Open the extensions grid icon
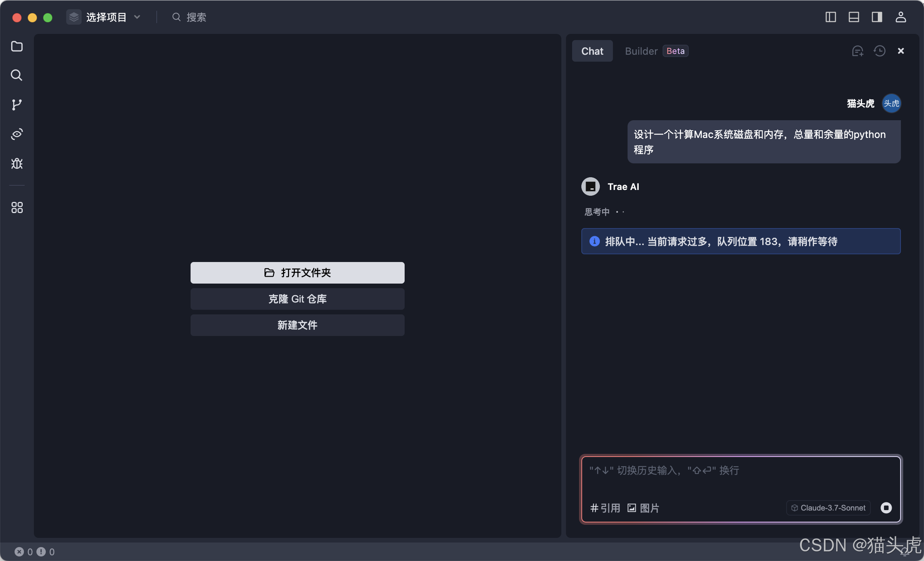924x561 pixels. tap(17, 208)
